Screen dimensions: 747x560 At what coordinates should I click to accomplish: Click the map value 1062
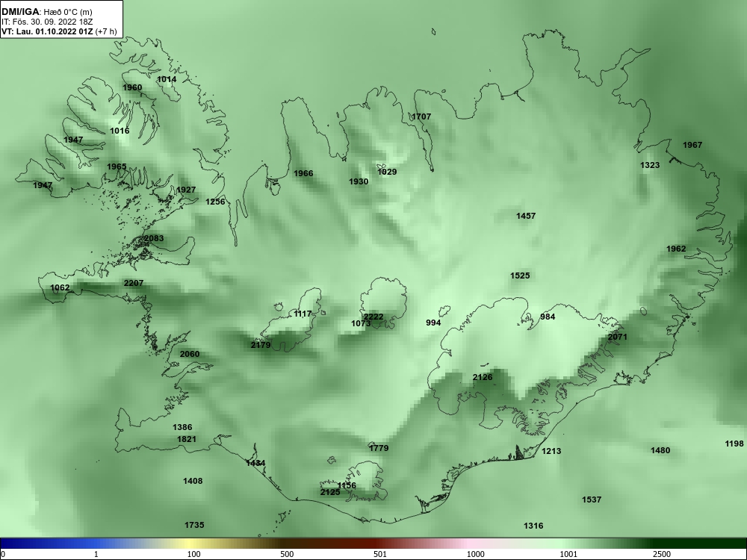point(60,287)
